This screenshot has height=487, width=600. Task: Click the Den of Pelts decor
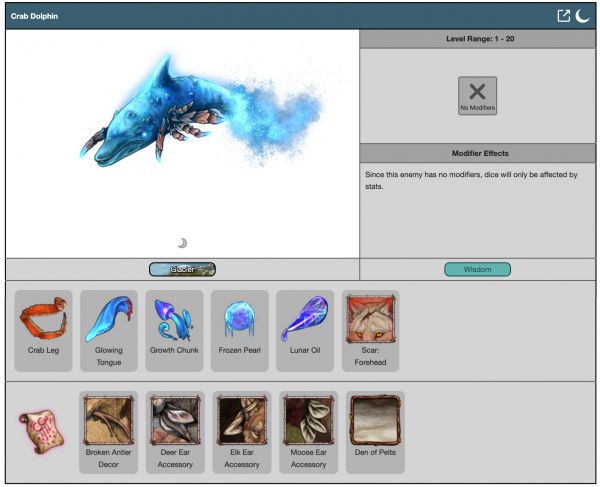click(375, 421)
